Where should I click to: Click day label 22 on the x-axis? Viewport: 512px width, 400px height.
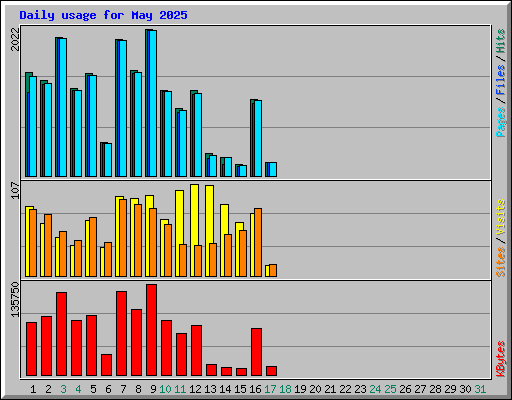tap(345, 389)
